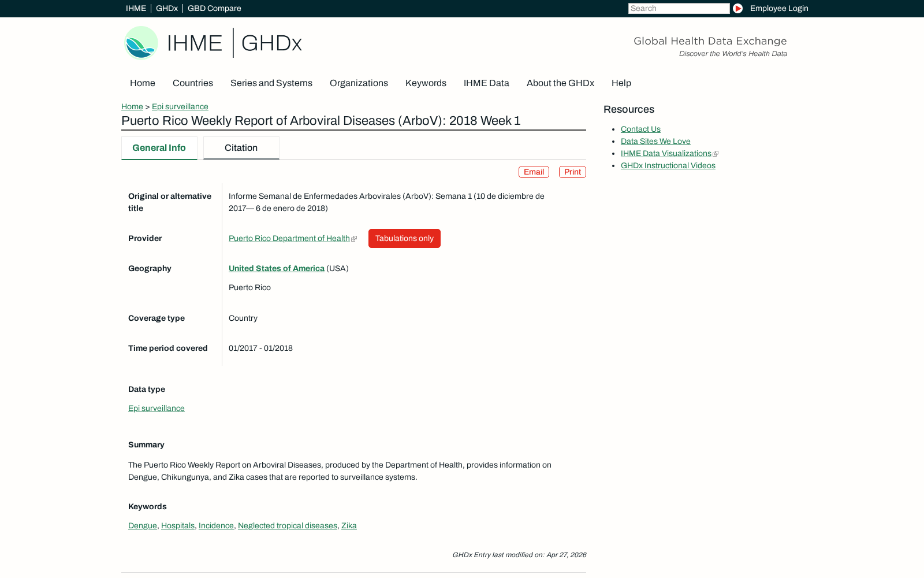This screenshot has width=924, height=578.
Task: Click the 'Global Health Data Exchange' tagline
Action: tap(710, 41)
